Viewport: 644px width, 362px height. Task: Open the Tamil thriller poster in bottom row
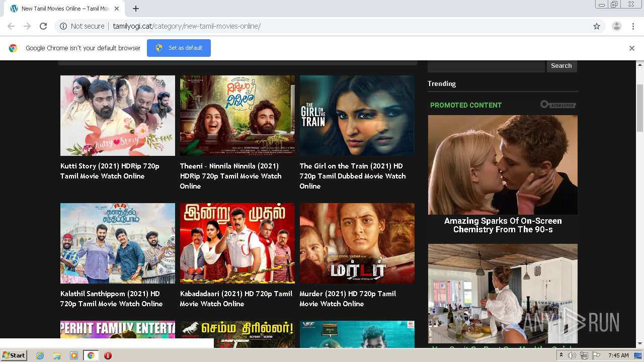pos(237,334)
